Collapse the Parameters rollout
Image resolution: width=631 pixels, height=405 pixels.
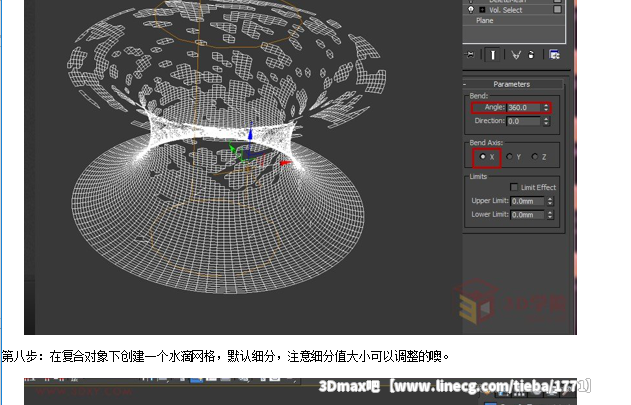tap(512, 84)
